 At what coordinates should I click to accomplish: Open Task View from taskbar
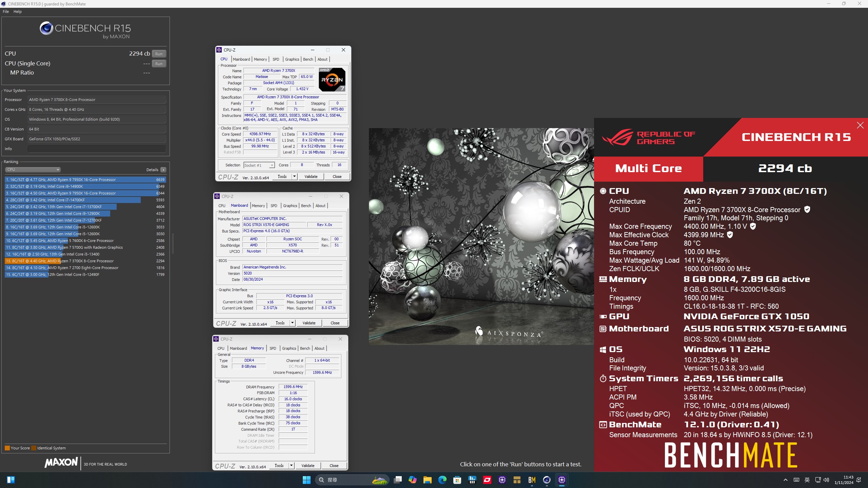[398, 480]
